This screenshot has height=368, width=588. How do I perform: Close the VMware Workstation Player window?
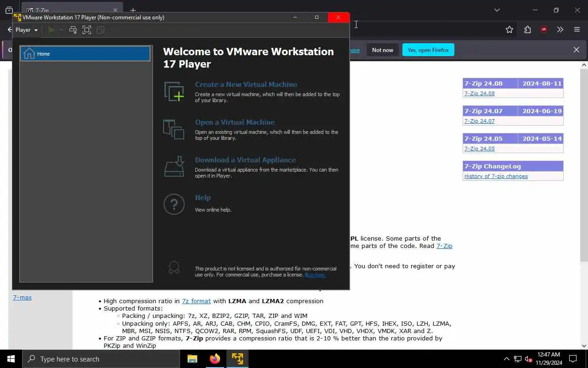pyautogui.click(x=339, y=17)
